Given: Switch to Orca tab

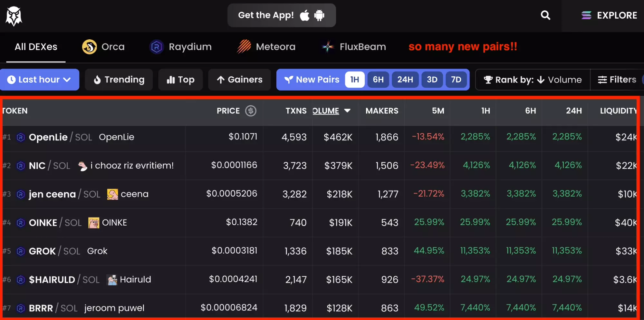Looking at the screenshot, I should [x=103, y=47].
